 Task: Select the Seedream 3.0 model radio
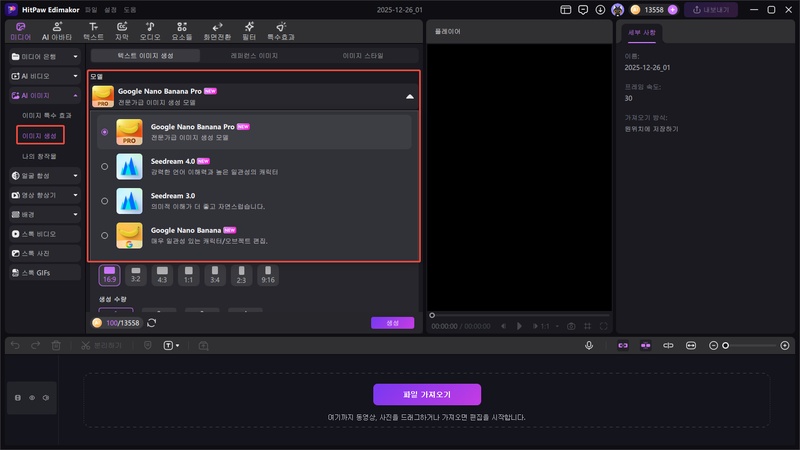click(x=105, y=201)
